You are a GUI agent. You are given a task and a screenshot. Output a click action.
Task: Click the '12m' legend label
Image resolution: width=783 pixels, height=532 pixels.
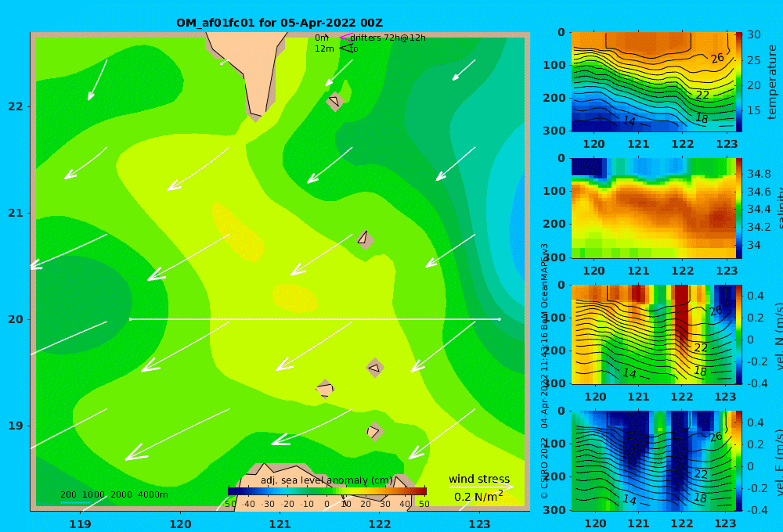tap(324, 49)
